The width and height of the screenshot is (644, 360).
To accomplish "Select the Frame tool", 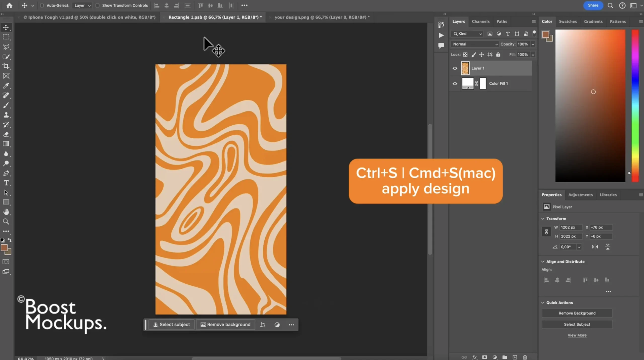I will coord(6,76).
